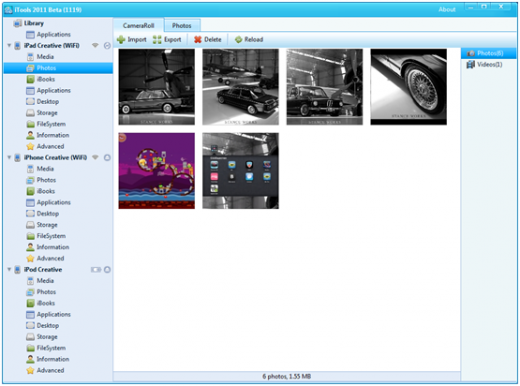Viewport: 520px width, 386px height.
Task: Open Photos icon under iPod Creative
Action: pos(30,292)
